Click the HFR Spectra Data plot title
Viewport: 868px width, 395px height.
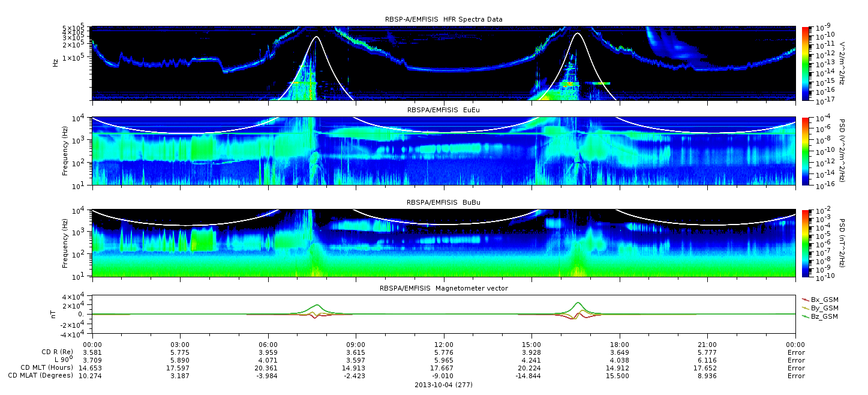443,19
